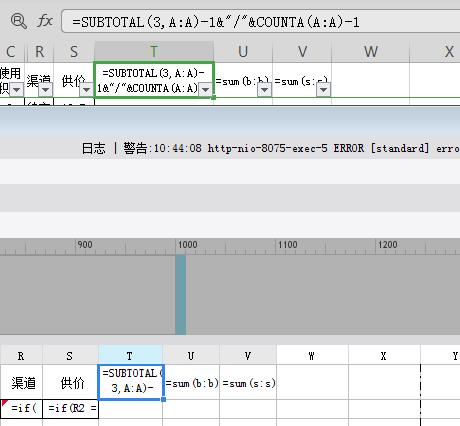The width and height of the screenshot is (460, 426).
Task: Open filter dropdown on 渠道 header cell
Action: (x=46, y=90)
